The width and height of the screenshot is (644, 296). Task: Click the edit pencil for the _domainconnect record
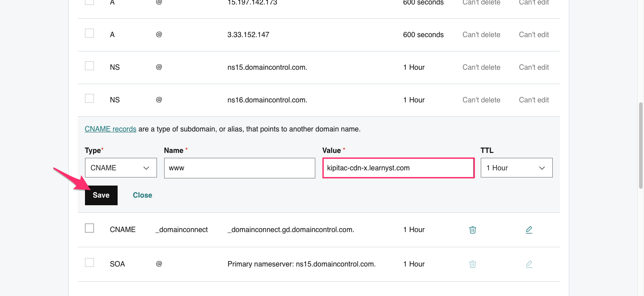(529, 229)
